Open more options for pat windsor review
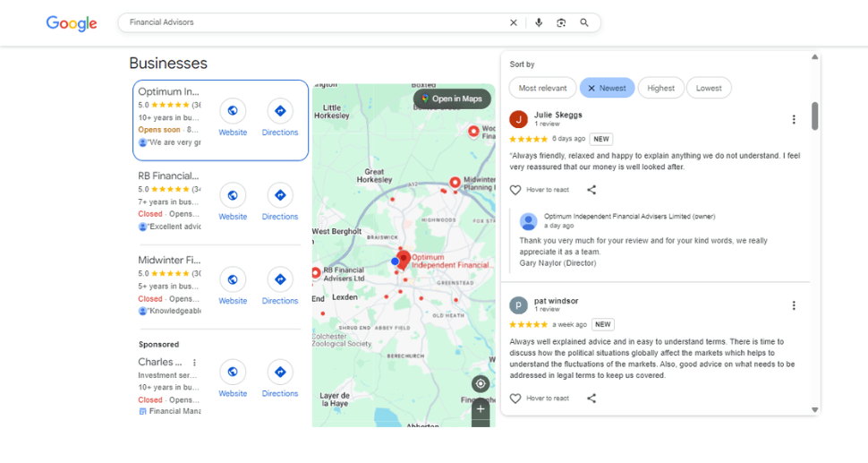This screenshot has height=463, width=868. tap(794, 305)
